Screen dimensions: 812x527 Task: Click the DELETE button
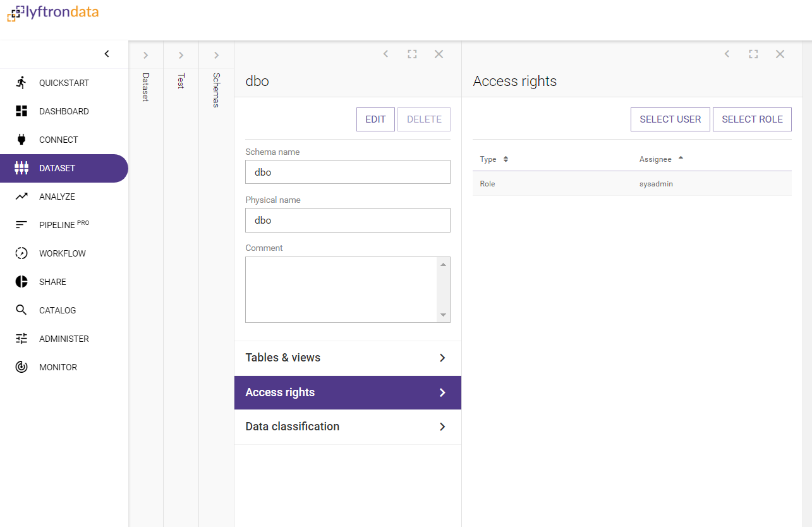click(x=424, y=119)
